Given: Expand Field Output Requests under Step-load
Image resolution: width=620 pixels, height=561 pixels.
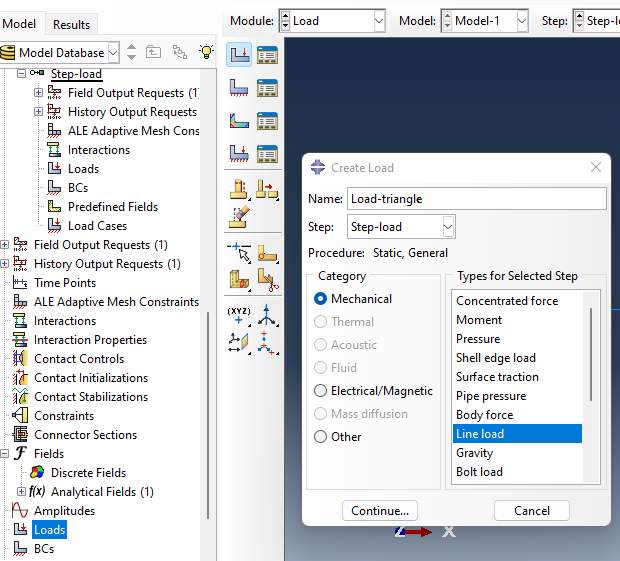Looking at the screenshot, I should point(38,93).
